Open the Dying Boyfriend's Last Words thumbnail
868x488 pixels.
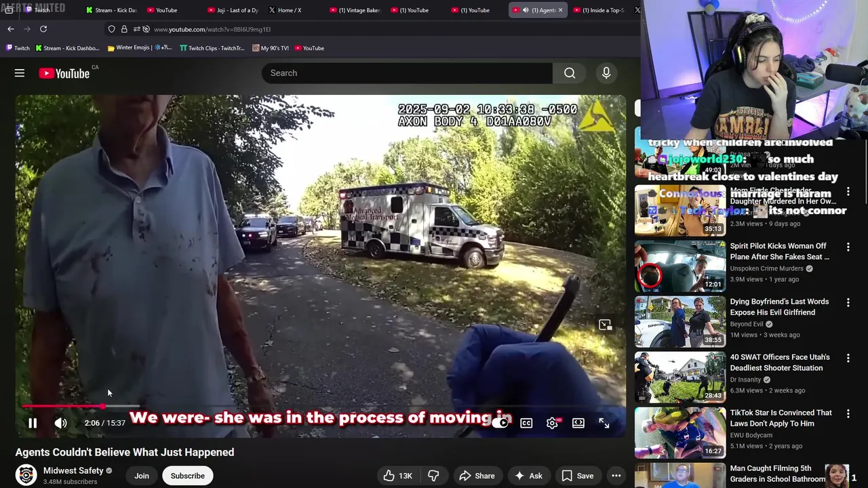680,321
